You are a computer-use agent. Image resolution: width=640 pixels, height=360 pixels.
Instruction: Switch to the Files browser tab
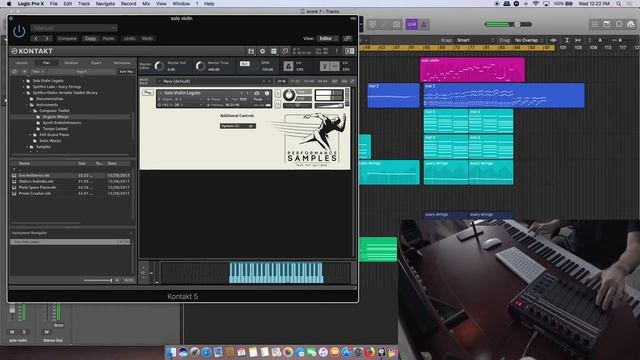[47, 63]
